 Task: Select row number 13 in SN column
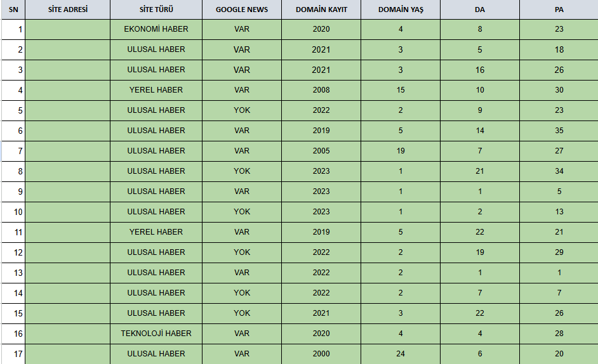(13, 273)
